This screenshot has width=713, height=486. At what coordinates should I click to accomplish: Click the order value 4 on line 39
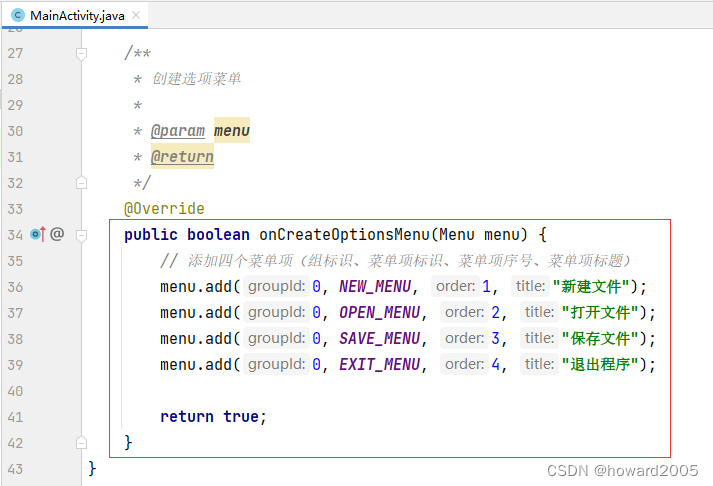tap(496, 364)
